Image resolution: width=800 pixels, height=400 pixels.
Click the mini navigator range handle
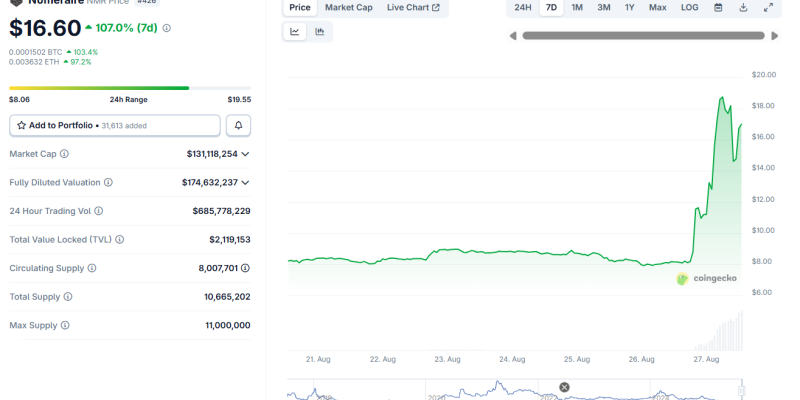click(742, 391)
